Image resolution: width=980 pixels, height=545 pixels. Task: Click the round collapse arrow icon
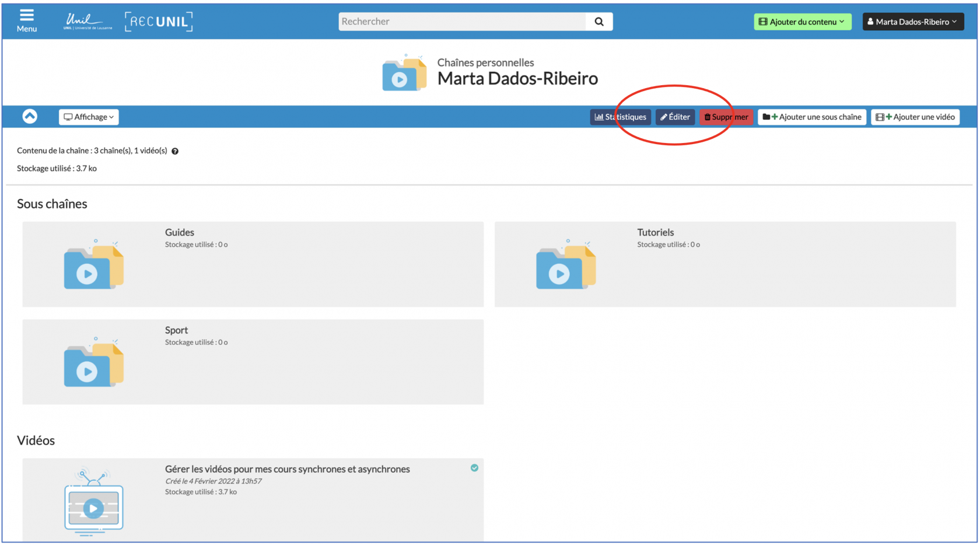30,117
